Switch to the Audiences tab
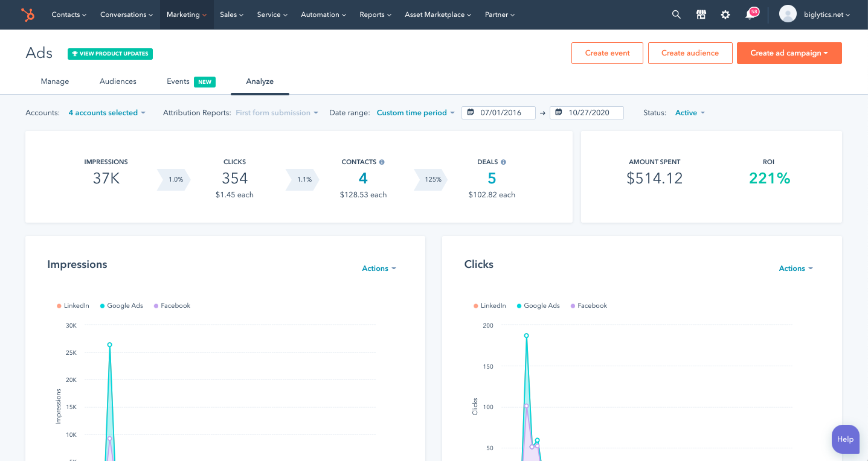 118,81
